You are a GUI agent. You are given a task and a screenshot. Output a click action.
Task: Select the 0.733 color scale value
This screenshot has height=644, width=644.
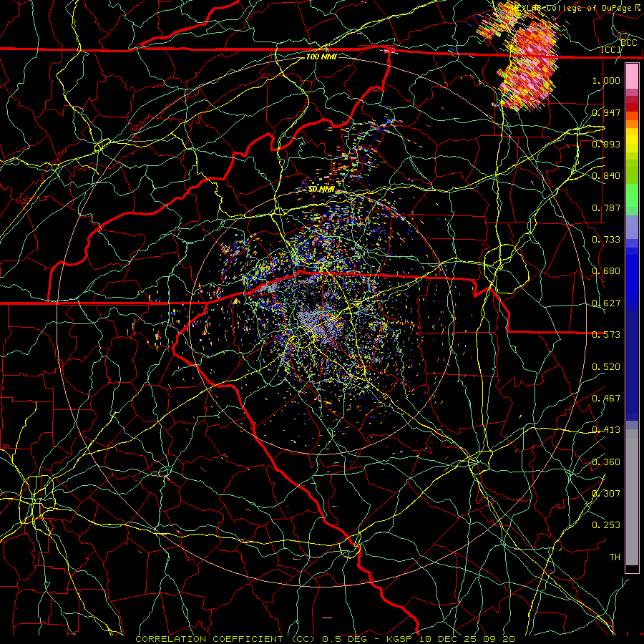pos(606,240)
